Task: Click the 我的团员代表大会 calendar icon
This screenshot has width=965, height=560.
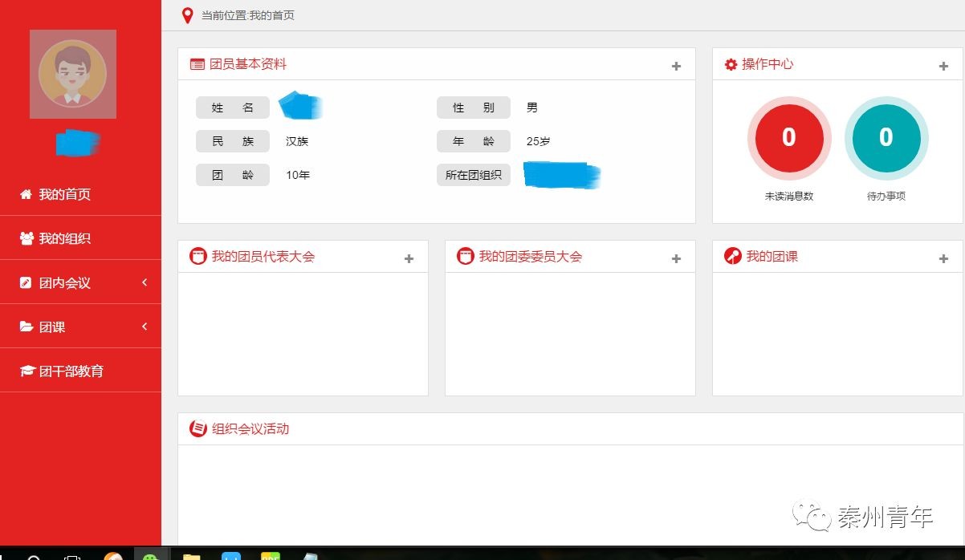Action: pos(197,256)
